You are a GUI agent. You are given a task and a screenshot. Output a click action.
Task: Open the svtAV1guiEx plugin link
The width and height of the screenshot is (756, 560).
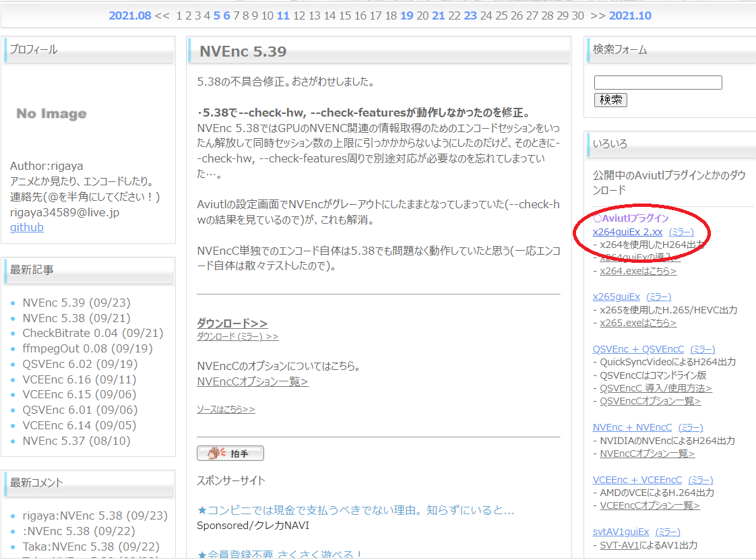(x=620, y=532)
